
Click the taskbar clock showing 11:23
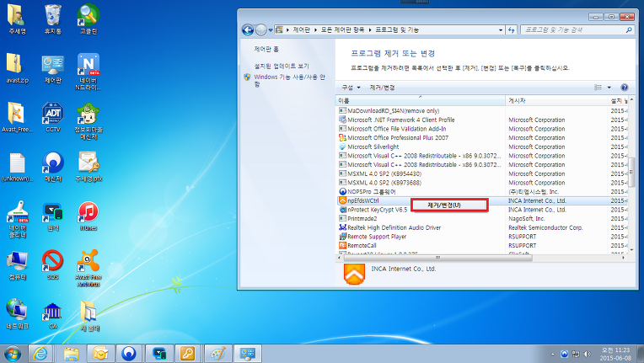[x=615, y=354]
